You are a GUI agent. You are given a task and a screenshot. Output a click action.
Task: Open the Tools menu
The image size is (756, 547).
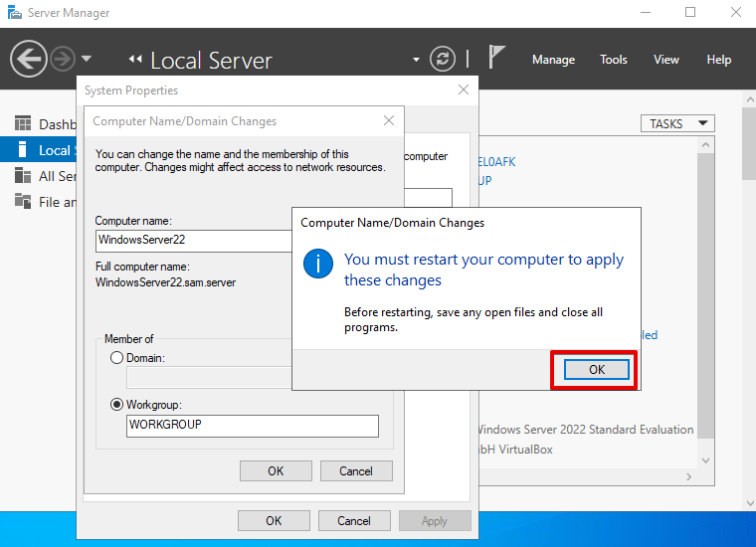point(613,60)
